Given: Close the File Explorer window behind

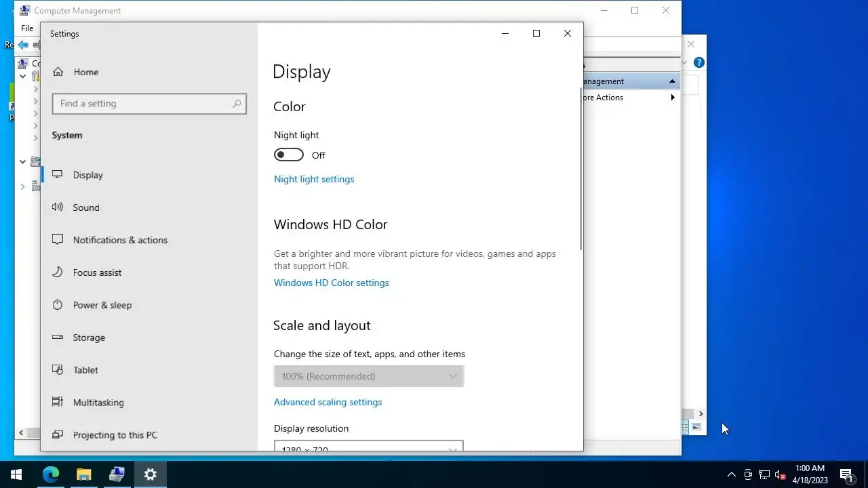Looking at the screenshot, I should 691,44.
